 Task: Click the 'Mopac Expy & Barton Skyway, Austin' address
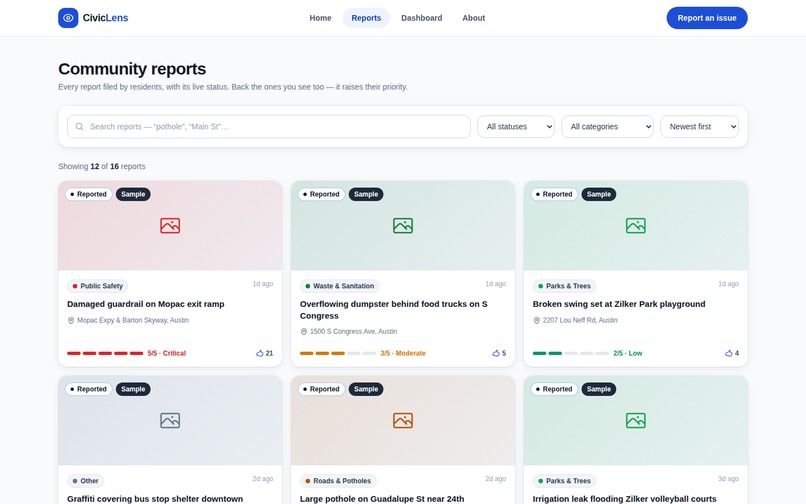pos(133,320)
